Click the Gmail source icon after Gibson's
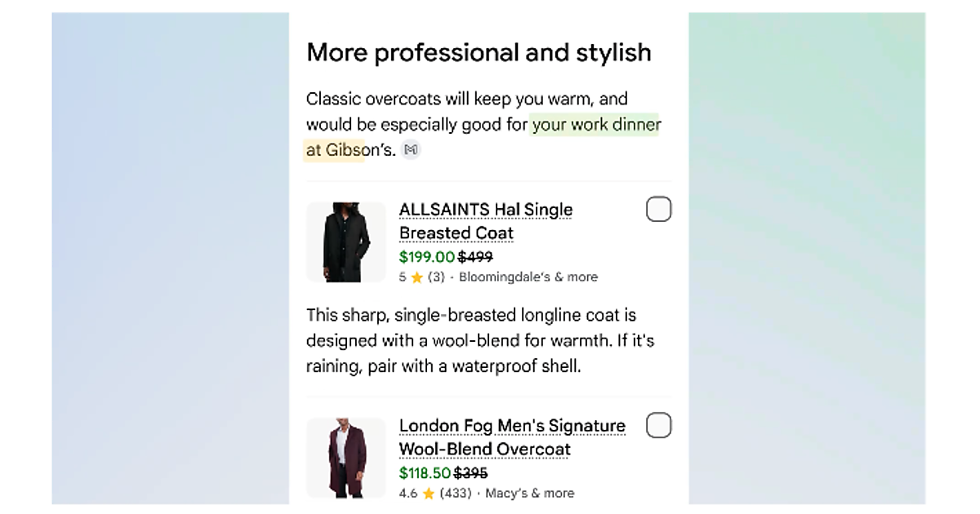 coord(411,150)
